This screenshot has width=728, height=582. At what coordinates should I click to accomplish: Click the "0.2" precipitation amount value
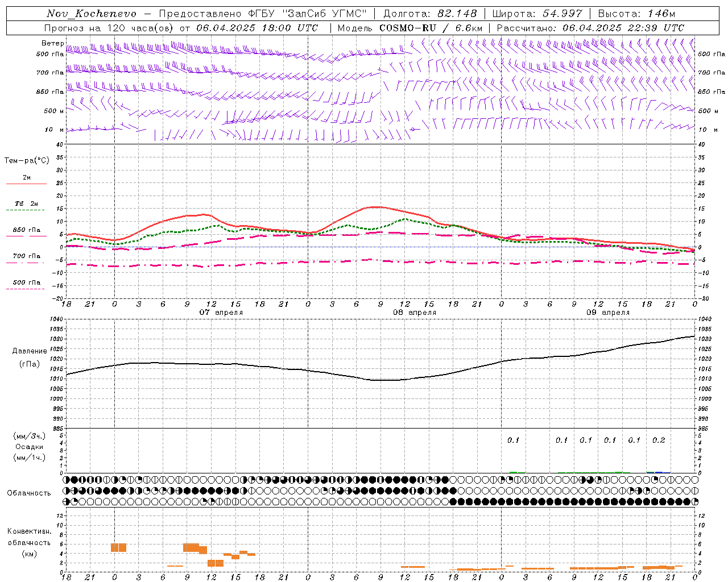tap(659, 440)
